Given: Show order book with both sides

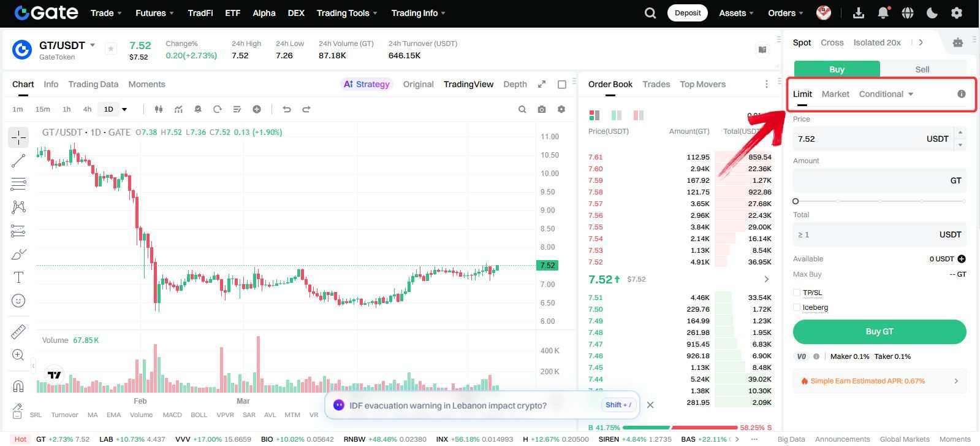Looking at the screenshot, I should click(594, 115).
